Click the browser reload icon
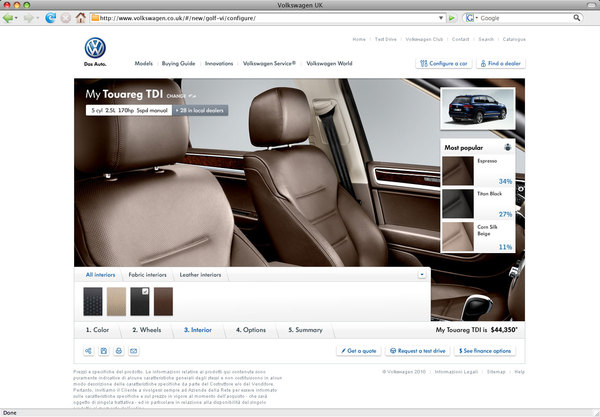This screenshot has width=600, height=417. coord(51,18)
